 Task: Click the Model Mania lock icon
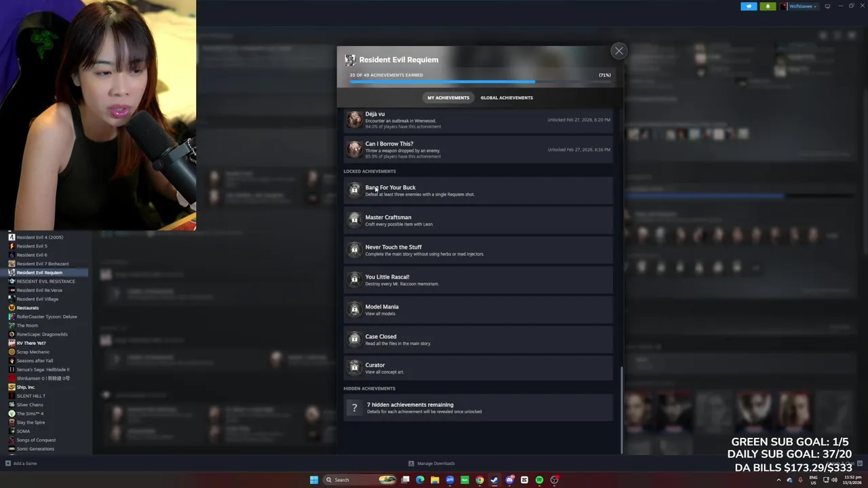(x=354, y=310)
